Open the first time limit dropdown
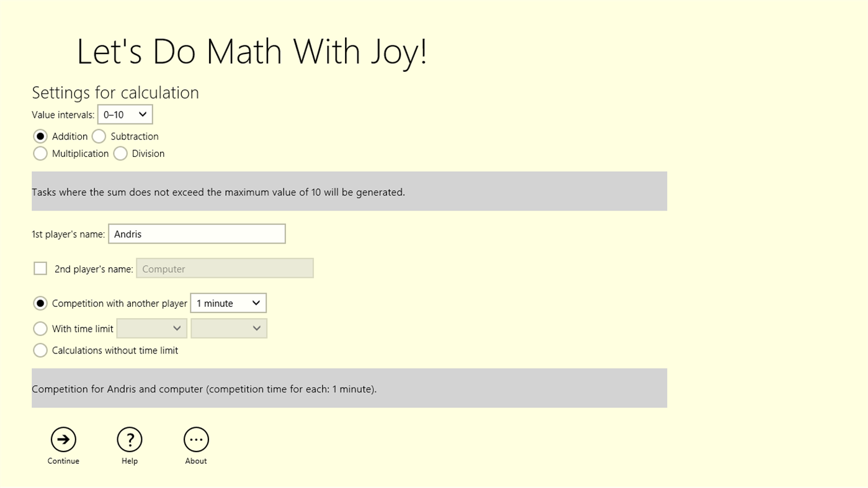Screen dimensions: 868x488 pos(151,328)
